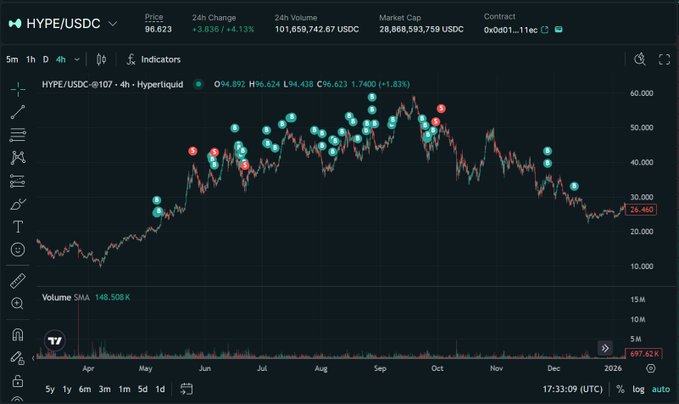Image resolution: width=679 pixels, height=404 pixels.
Task: Click scroll to most recent bar arrows
Action: (605, 348)
